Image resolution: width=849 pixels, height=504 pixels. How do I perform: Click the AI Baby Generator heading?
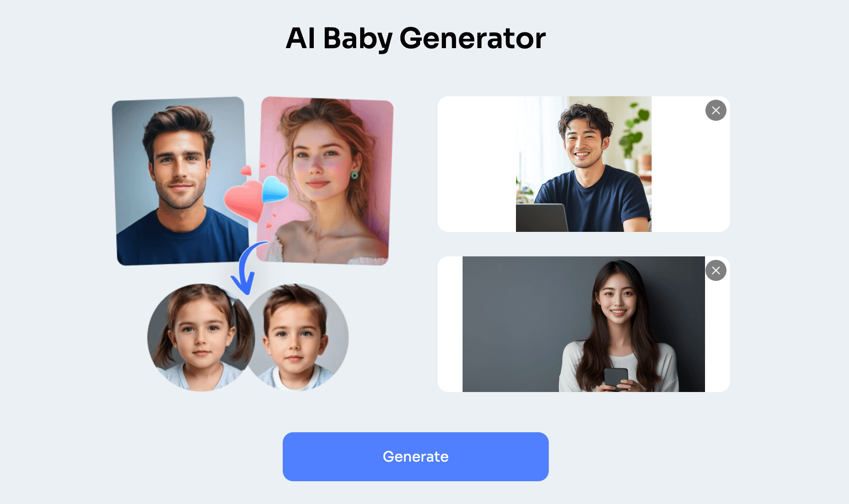415,38
